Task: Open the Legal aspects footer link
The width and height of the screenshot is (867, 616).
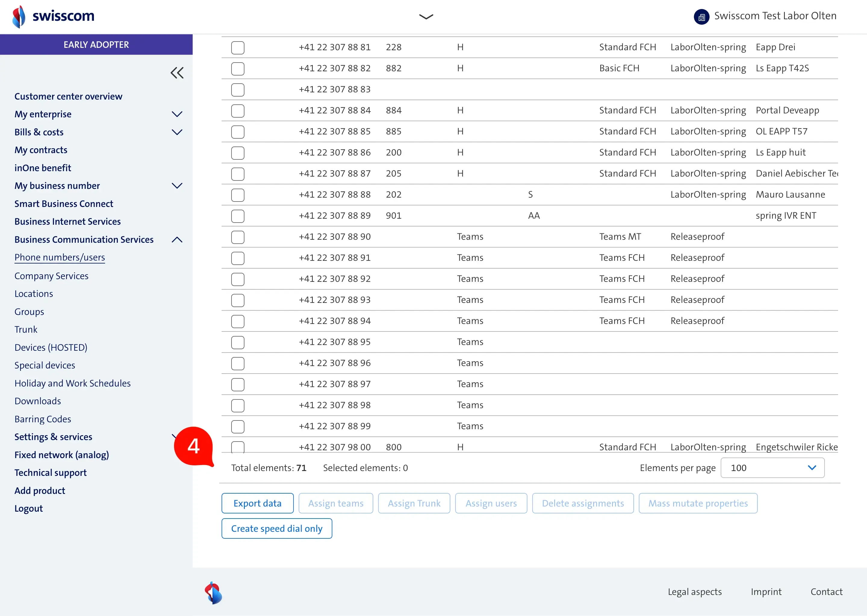Action: [695, 592]
